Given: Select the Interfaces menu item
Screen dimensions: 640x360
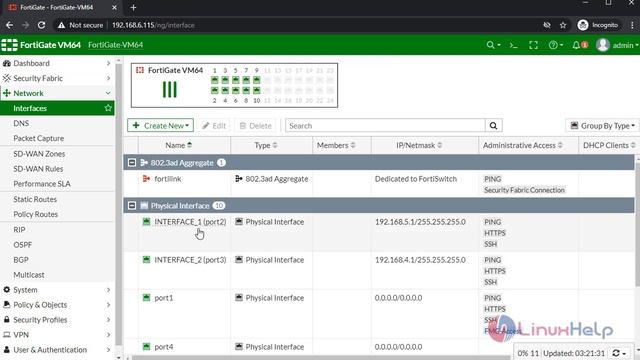Looking at the screenshot, I should (x=57, y=108).
